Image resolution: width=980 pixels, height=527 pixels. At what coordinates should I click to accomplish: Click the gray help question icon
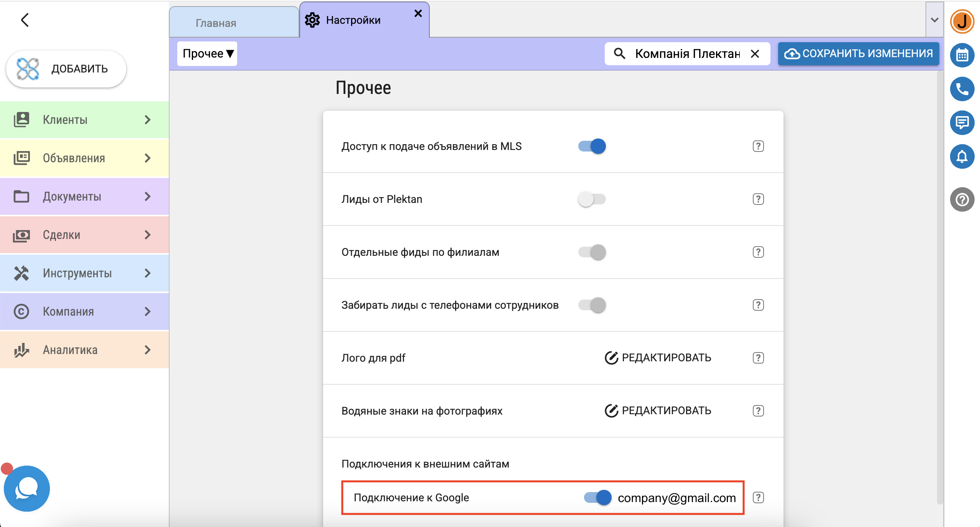click(x=962, y=199)
